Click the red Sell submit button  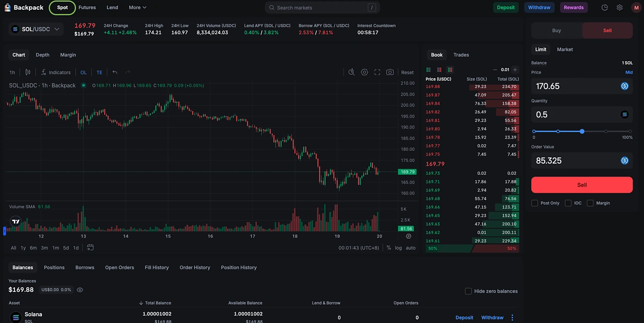(x=582, y=185)
